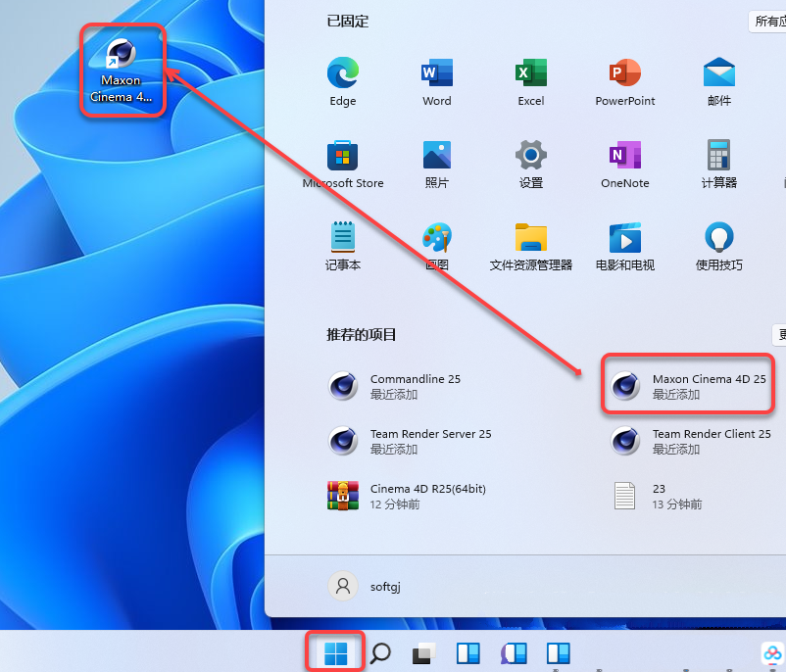786x672 pixels.
Task: Open the Chat icon with purple bubble
Action: [514, 653]
